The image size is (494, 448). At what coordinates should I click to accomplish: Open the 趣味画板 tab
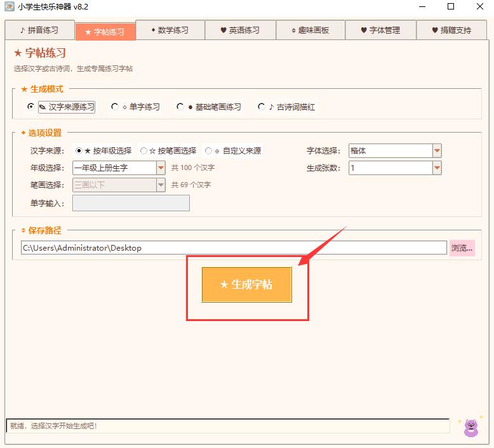[310, 30]
